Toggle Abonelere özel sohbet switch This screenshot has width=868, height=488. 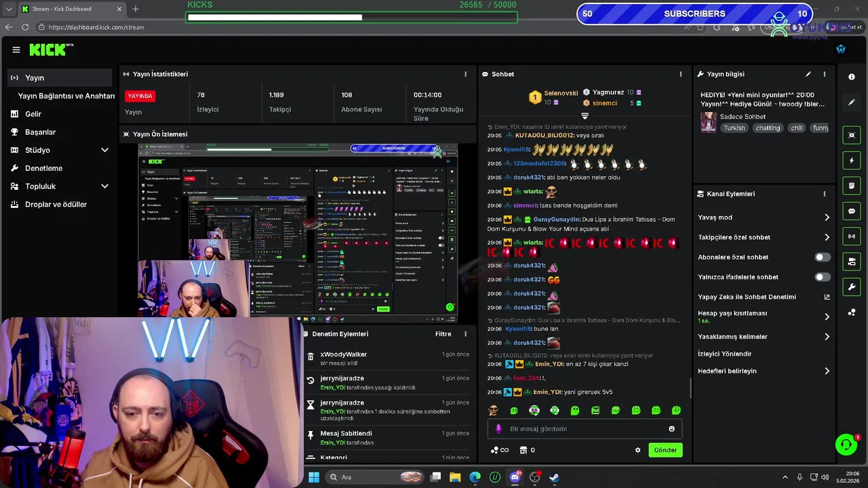point(822,258)
